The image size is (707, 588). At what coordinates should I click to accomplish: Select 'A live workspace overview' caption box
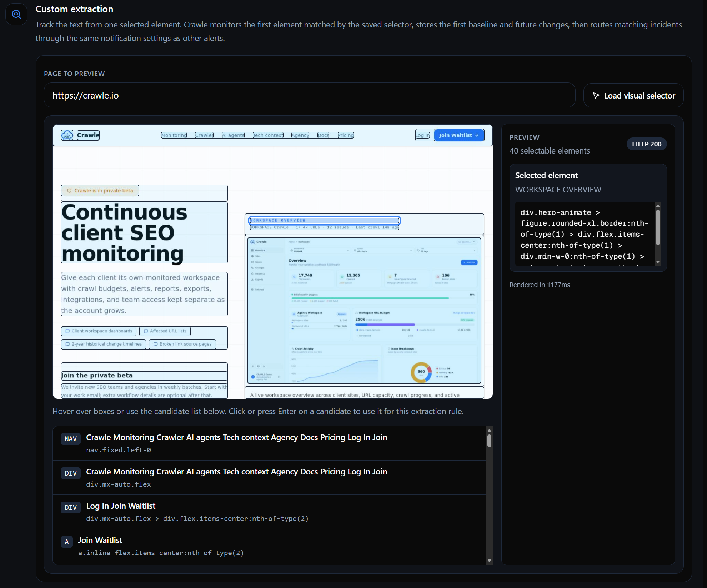click(x=364, y=393)
